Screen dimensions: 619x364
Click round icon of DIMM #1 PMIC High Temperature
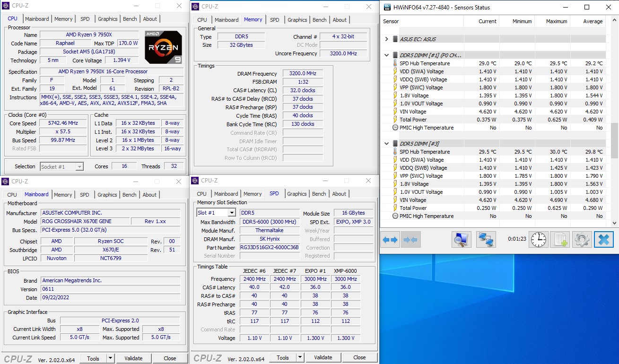click(x=395, y=128)
